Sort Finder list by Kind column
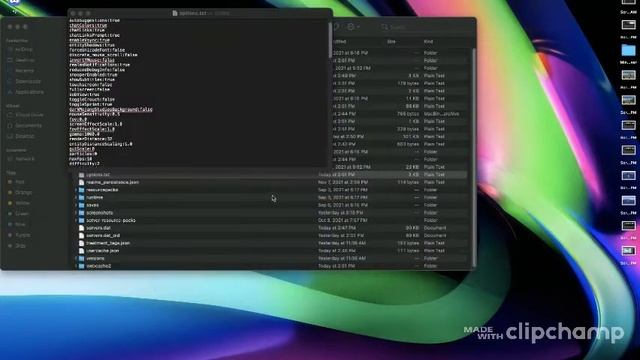This screenshot has height=360, width=640. tap(429, 42)
